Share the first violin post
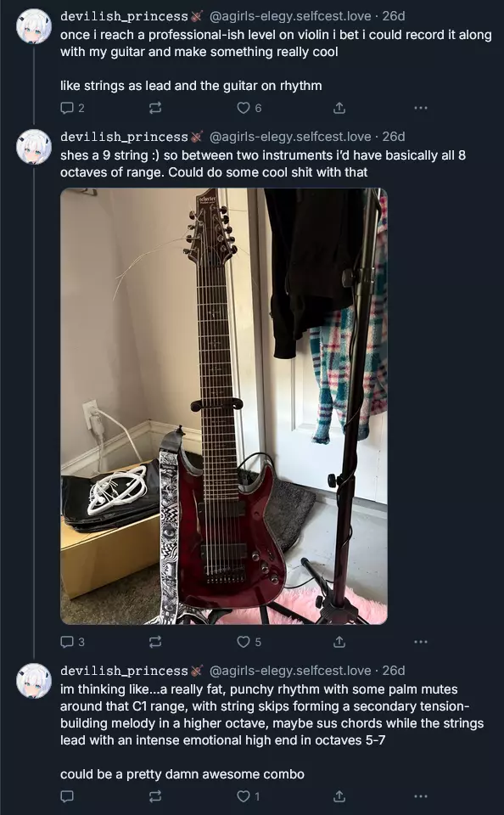The image size is (504, 815). tap(339, 108)
